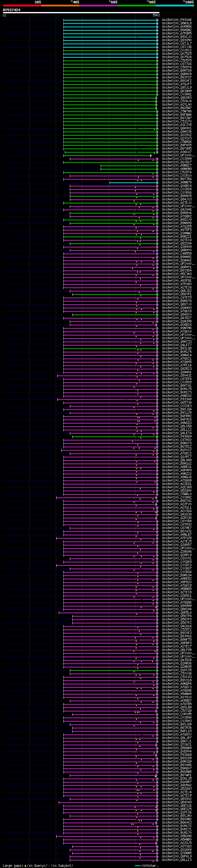This screenshot has width=197, height=868.
Task: Click hit label UniRef100_Q06BI4
Action: coord(177,186)
